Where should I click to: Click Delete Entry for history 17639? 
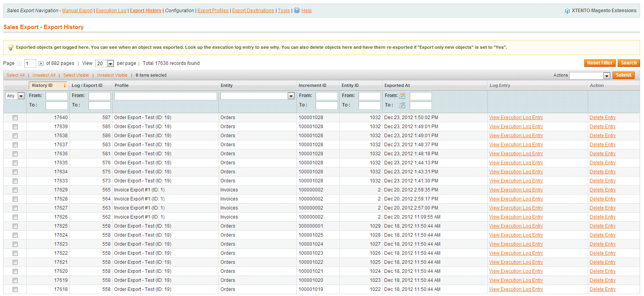coord(602,127)
